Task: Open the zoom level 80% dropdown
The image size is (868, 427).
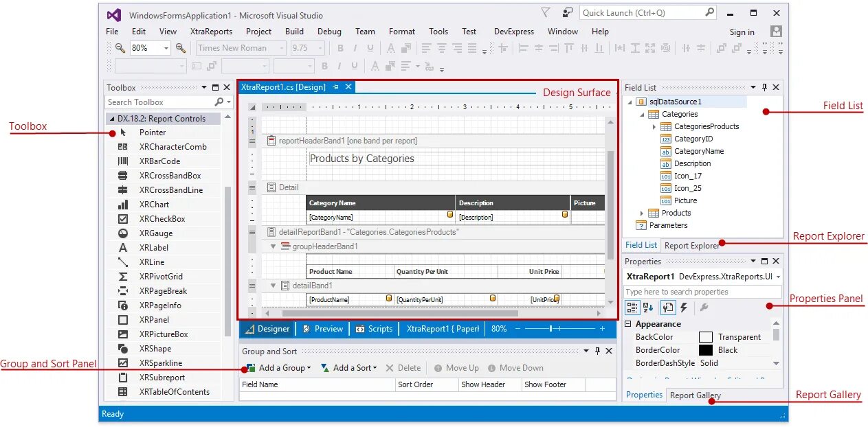Action: coord(166,48)
